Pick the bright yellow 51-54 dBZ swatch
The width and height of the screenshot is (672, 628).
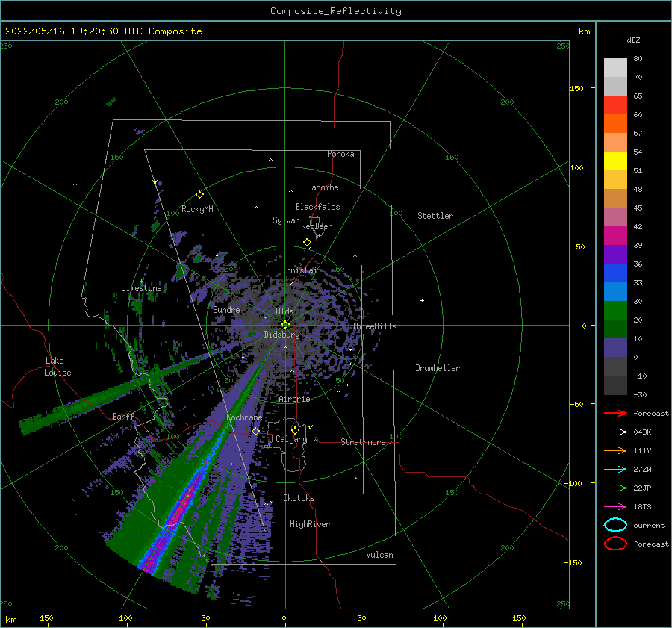(615, 161)
